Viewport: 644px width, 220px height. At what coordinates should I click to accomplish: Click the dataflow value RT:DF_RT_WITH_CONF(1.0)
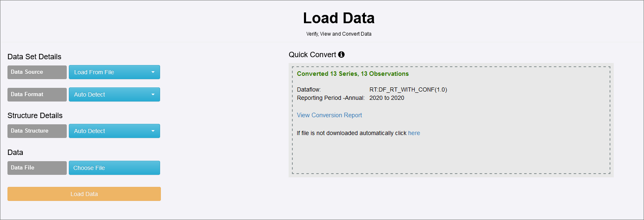408,89
